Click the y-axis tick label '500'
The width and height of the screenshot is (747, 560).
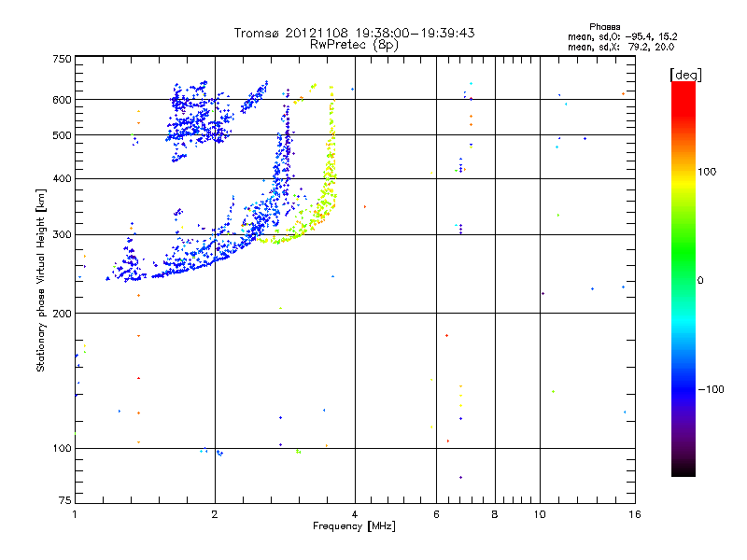(x=62, y=135)
